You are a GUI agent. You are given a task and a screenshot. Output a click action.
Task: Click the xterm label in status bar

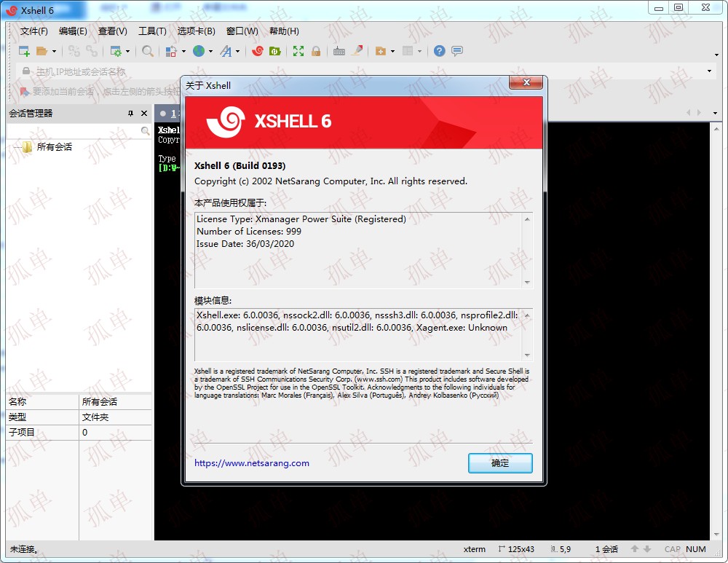[x=474, y=549]
